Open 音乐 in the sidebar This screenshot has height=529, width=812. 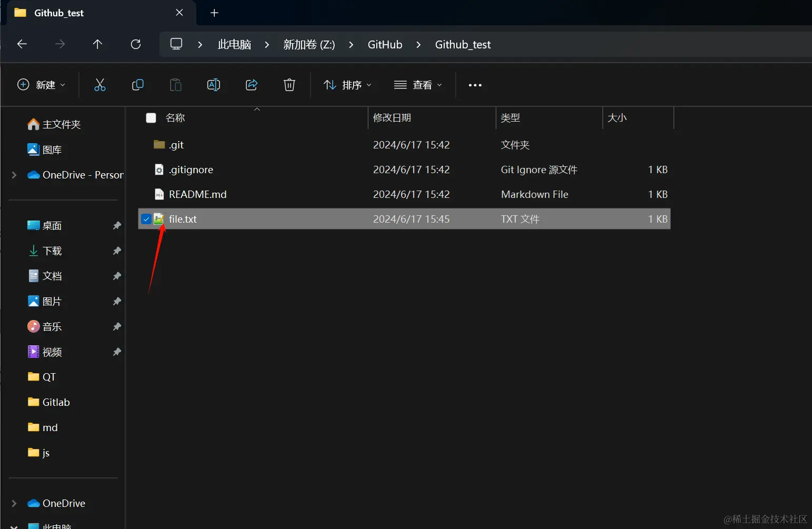click(x=45, y=326)
